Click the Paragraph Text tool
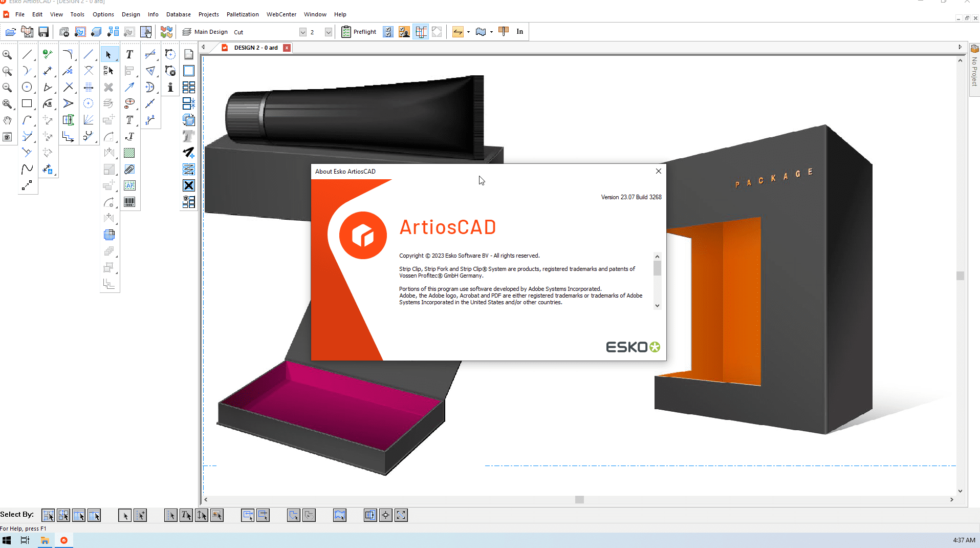The width and height of the screenshot is (980, 548). point(129,120)
